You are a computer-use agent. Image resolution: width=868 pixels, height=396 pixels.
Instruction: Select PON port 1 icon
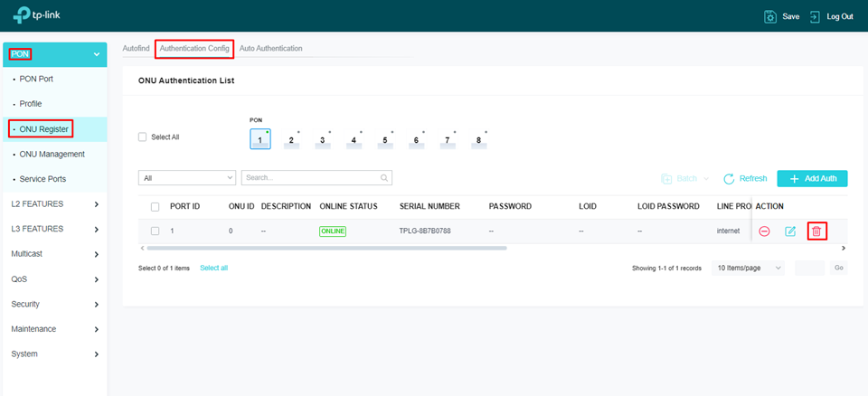coord(259,139)
